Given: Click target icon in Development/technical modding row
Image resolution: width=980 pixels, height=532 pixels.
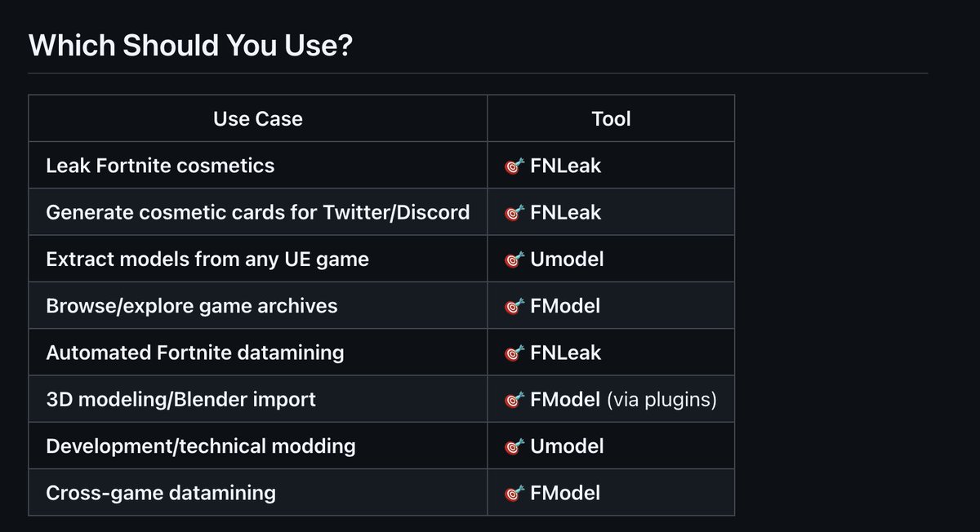Looking at the screenshot, I should click(514, 446).
